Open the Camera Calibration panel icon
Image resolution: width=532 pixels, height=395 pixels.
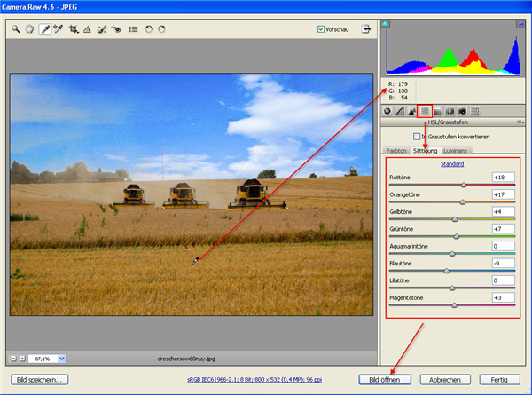463,110
